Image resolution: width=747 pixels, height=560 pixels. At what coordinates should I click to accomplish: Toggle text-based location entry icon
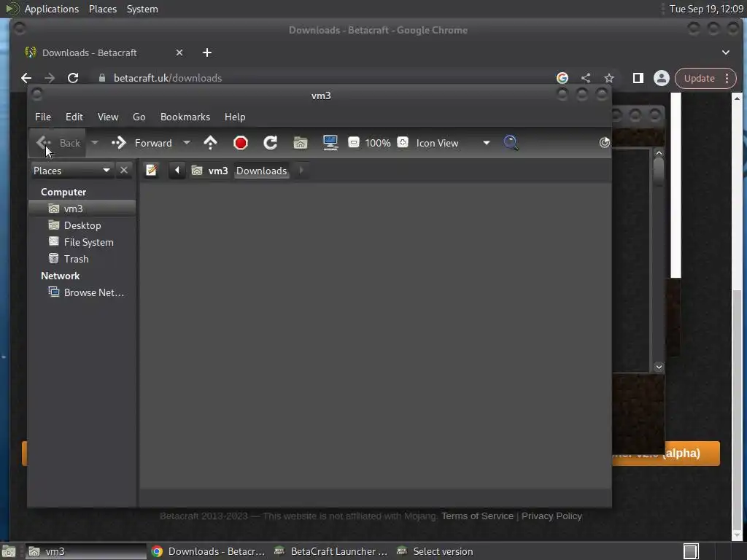pyautogui.click(x=152, y=170)
